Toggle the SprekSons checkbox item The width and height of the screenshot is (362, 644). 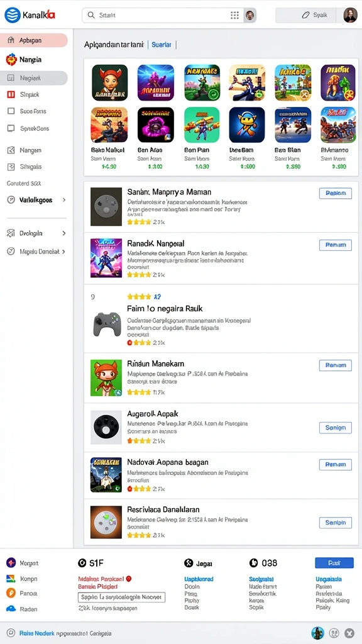tap(11, 128)
